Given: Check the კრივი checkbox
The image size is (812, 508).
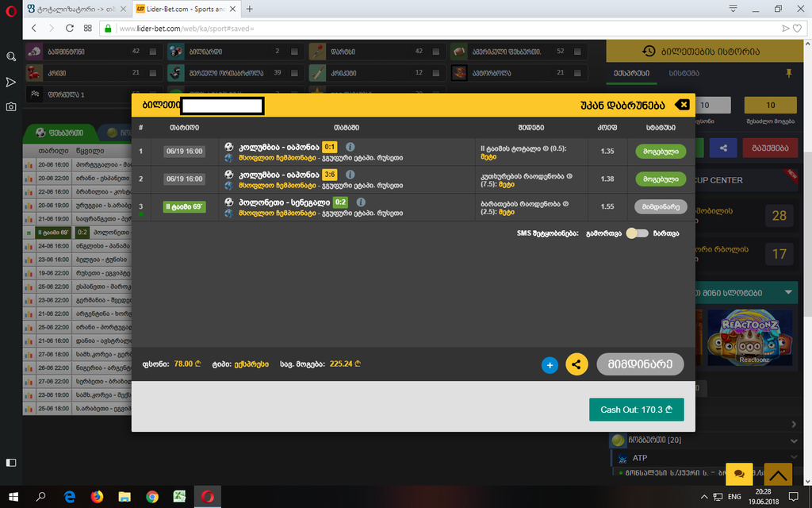Looking at the screenshot, I should click(153, 73).
